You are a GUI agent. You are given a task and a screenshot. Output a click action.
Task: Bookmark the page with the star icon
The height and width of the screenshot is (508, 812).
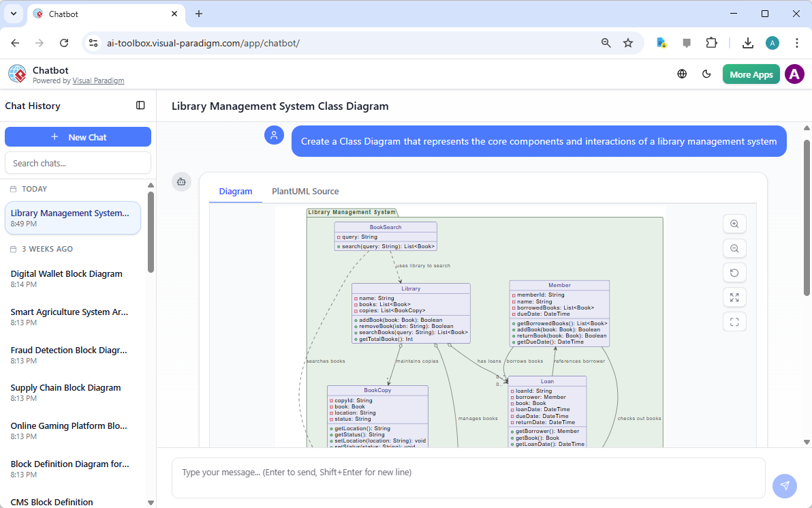pos(627,42)
